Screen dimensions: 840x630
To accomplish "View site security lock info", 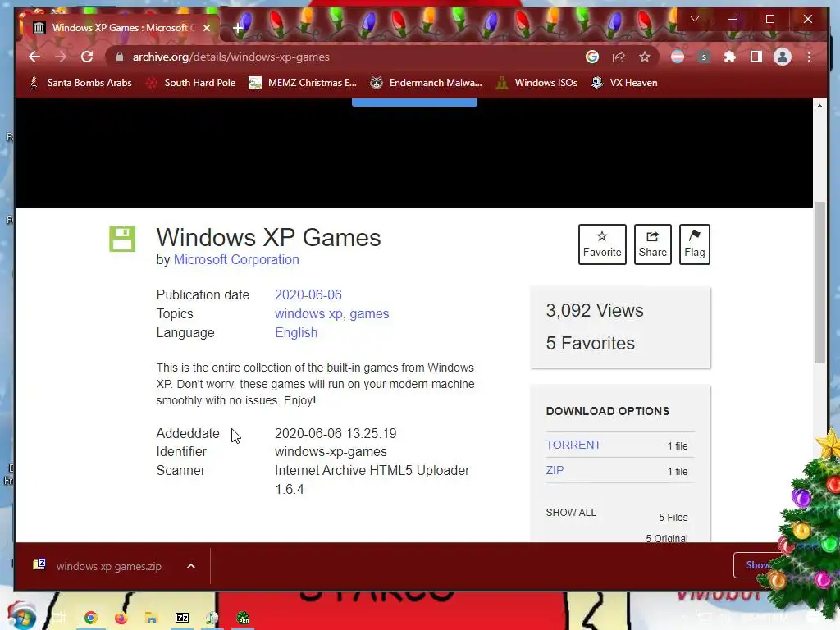I will 120,57.
